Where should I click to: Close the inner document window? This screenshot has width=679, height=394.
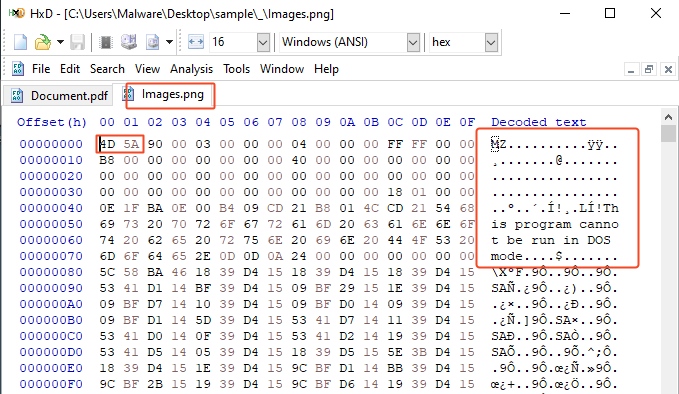point(668,69)
